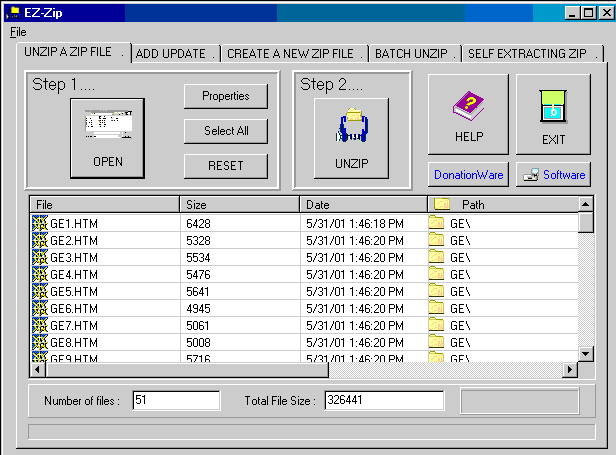The image size is (616, 455).
Task: Click the GE5.HTM file icon
Action: [x=40, y=291]
